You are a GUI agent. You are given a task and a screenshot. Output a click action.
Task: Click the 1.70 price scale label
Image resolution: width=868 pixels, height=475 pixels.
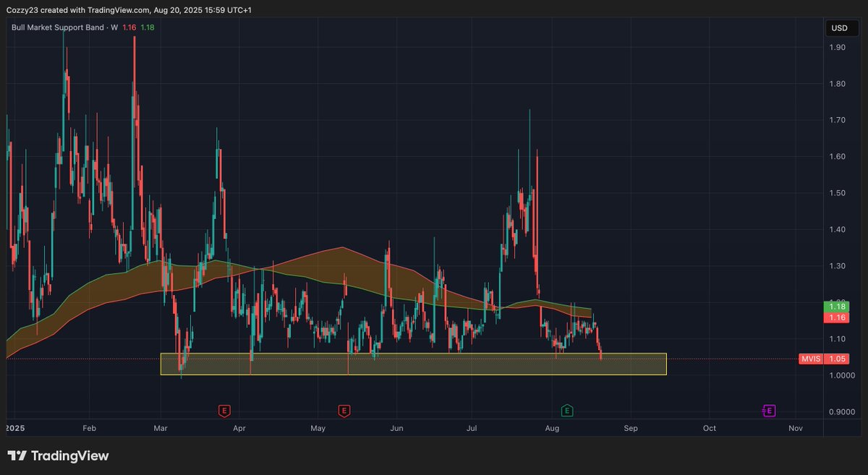click(x=838, y=120)
